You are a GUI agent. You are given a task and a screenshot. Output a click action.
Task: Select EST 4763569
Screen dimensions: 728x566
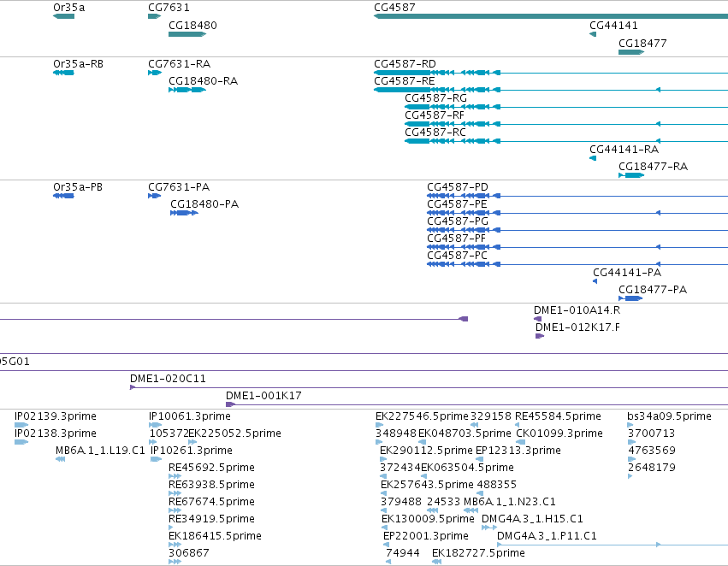(x=631, y=459)
